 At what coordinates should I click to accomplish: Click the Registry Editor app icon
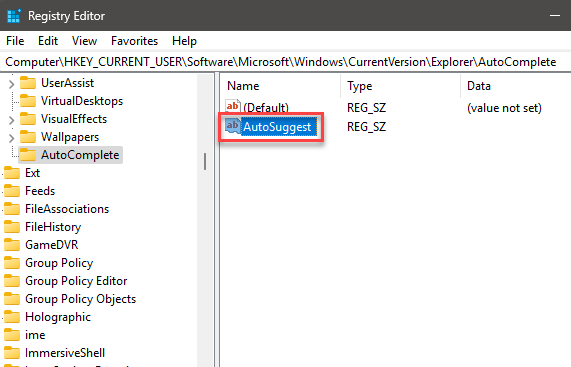pyautogui.click(x=13, y=16)
